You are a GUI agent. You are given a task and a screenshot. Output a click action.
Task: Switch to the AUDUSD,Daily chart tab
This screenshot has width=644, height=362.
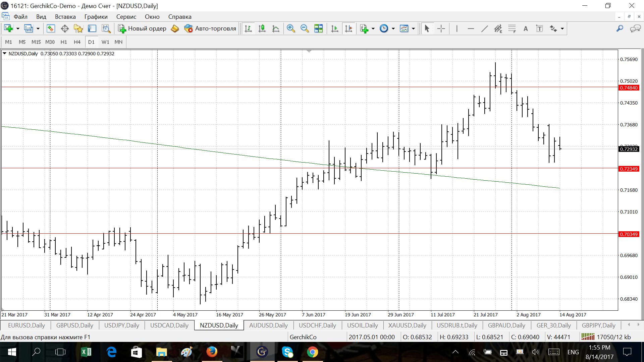pos(268,325)
